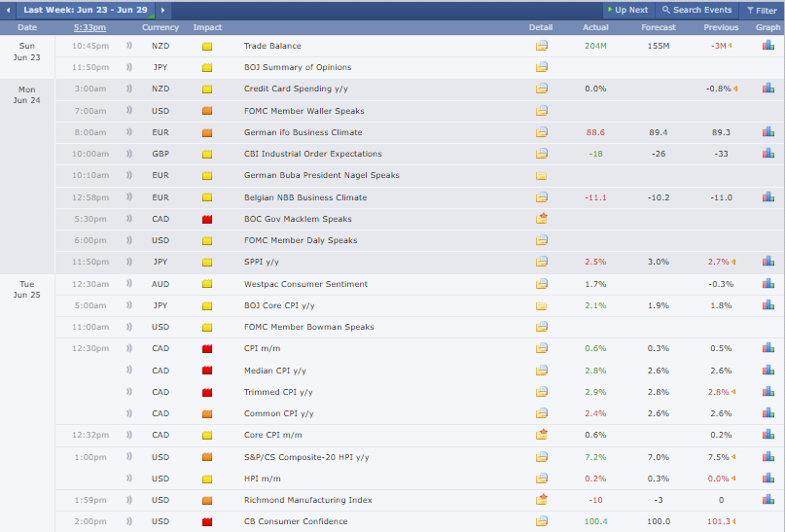Toggle alert speaker for FOMC Member Waller Speaks
785x532 pixels.
pyautogui.click(x=129, y=111)
